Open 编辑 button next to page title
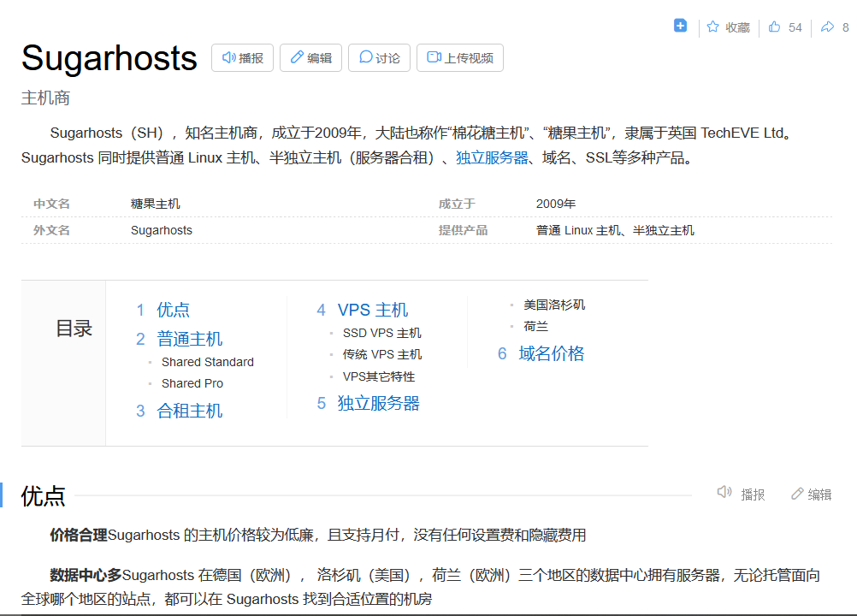 (x=310, y=58)
